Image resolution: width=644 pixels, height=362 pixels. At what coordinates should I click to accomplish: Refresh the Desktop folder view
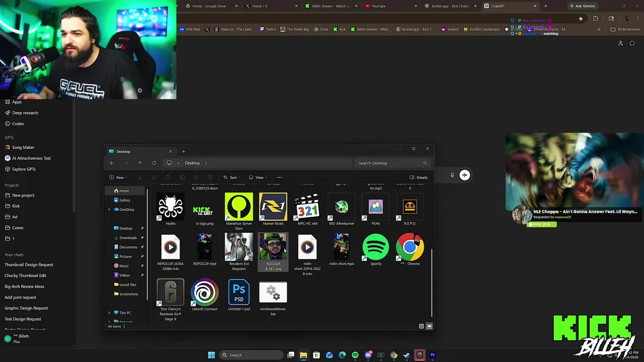pos(154,163)
